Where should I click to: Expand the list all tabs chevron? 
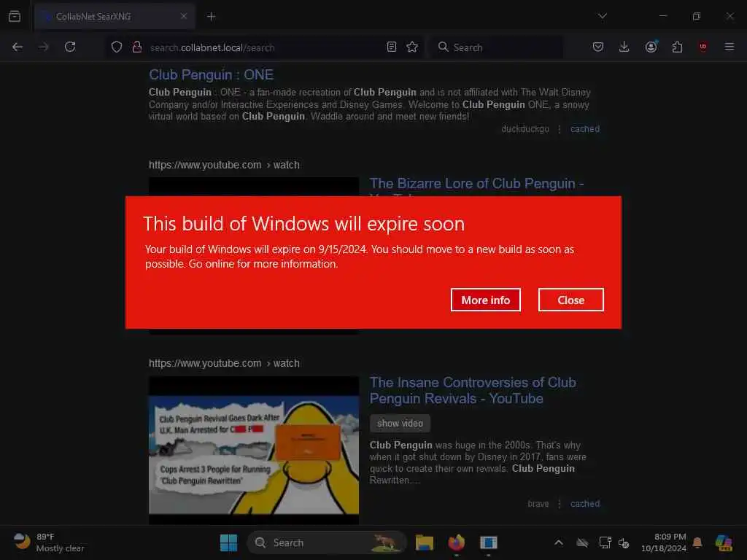(x=602, y=16)
